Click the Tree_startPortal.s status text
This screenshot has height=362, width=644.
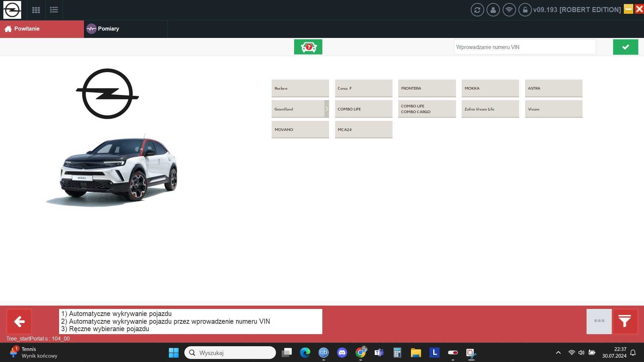38,338
